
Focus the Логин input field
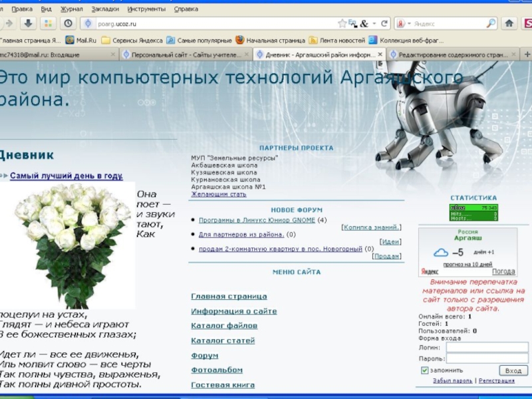pyautogui.click(x=487, y=347)
